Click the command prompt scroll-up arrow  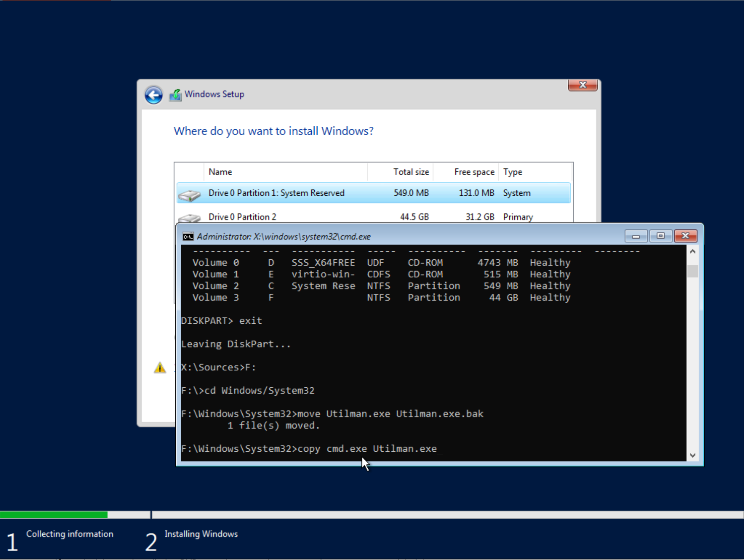pos(693,251)
